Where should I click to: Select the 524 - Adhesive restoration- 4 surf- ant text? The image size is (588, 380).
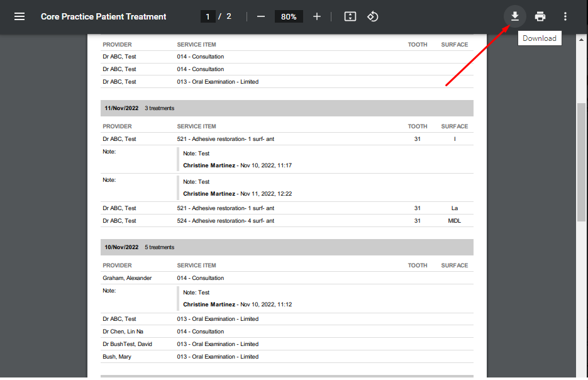[x=225, y=221]
